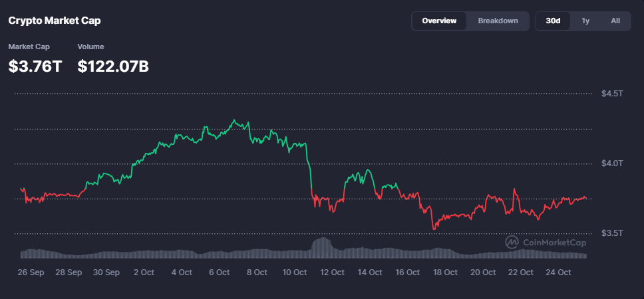Click the $4.5T axis label
The image size is (644, 299).
[611, 94]
